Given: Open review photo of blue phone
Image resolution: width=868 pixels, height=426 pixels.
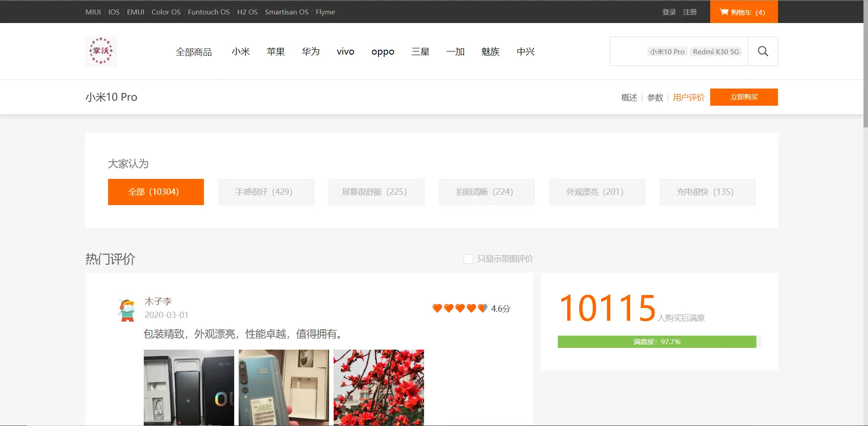Looking at the screenshot, I should click(284, 387).
